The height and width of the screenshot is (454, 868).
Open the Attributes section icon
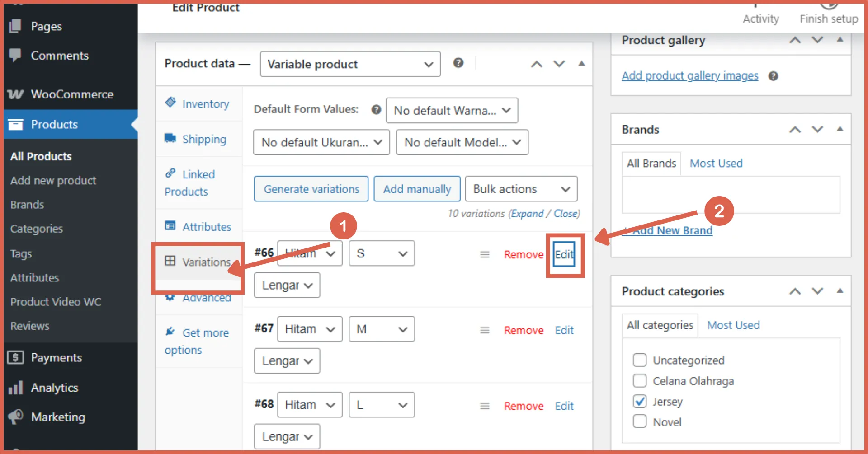170,226
